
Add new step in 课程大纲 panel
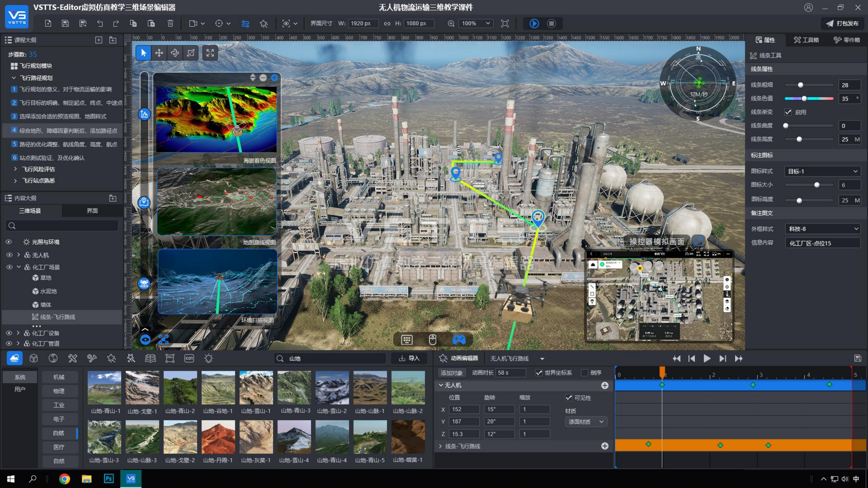coord(98,40)
